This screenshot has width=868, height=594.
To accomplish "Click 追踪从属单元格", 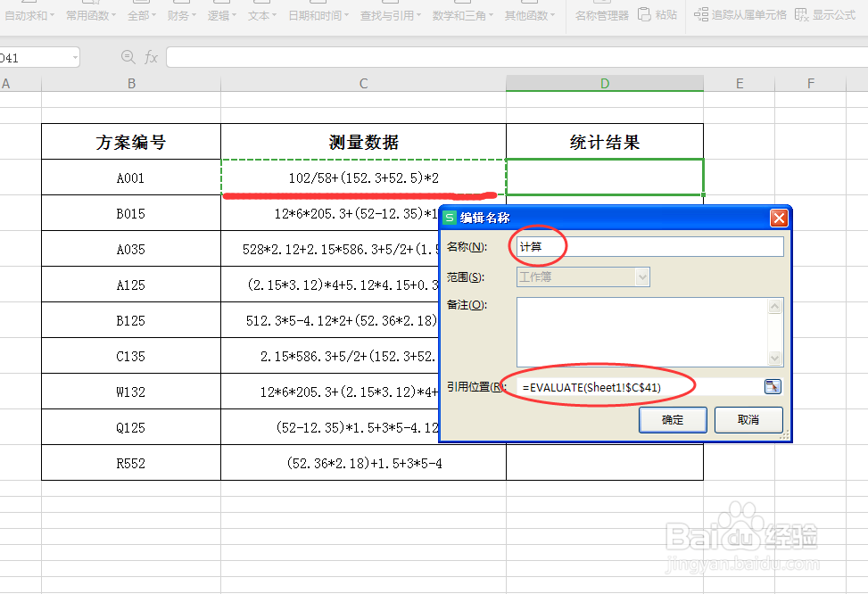I will [x=740, y=15].
